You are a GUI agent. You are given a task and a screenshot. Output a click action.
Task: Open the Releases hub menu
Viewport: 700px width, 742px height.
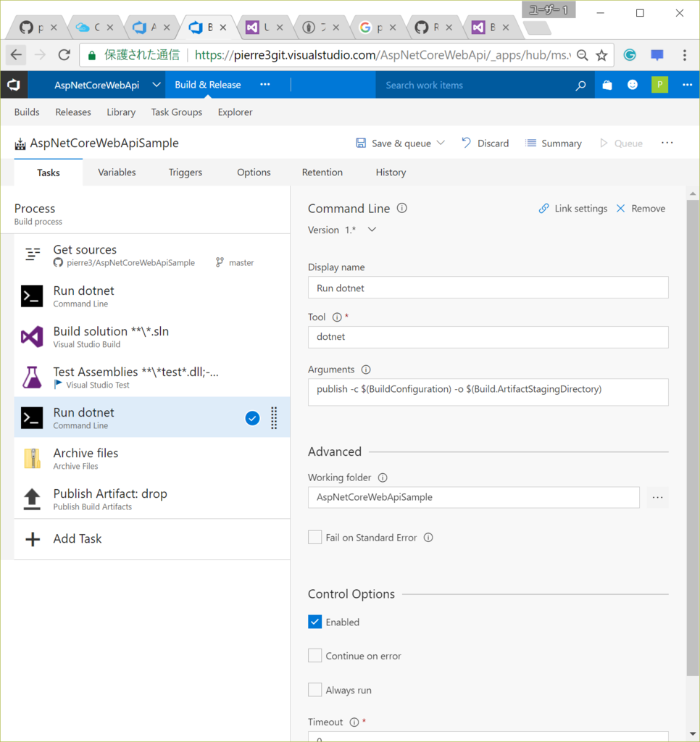(x=73, y=112)
